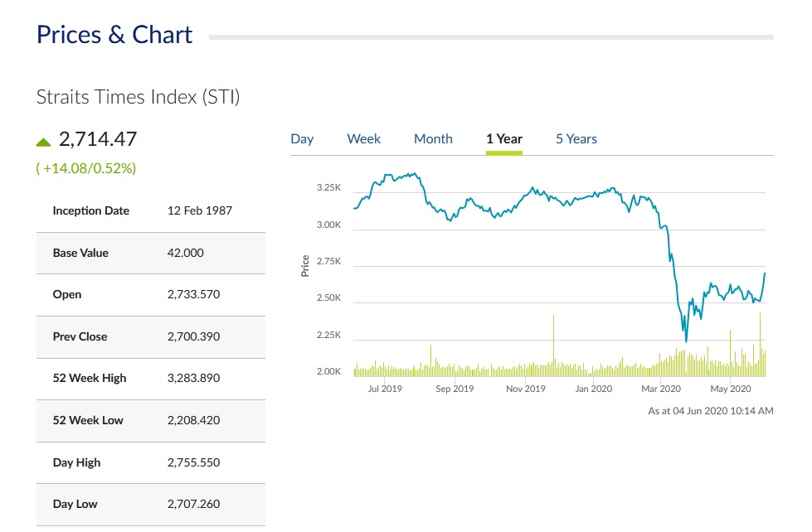
Task: Switch chart to Day view
Action: 302,139
